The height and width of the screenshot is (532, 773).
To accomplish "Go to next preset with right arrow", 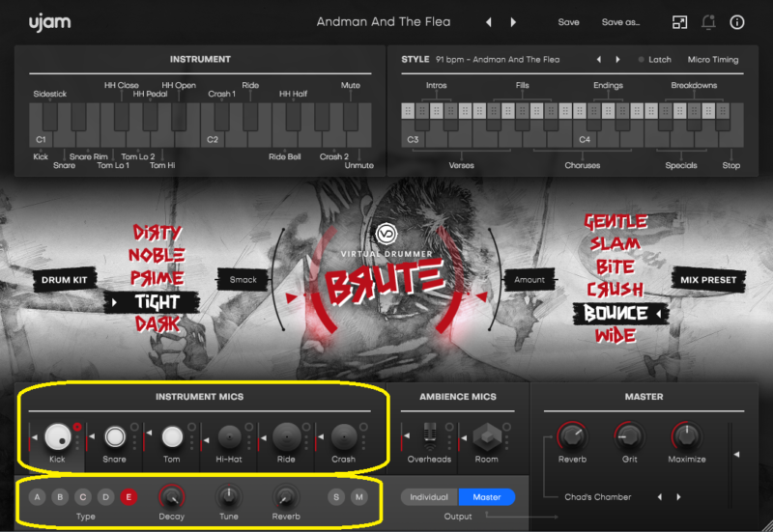I will tap(513, 22).
